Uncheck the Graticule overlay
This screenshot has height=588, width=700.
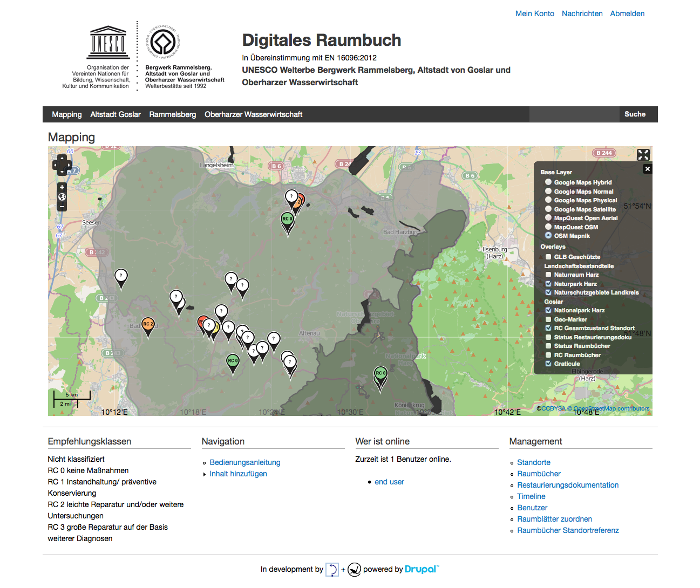click(548, 364)
